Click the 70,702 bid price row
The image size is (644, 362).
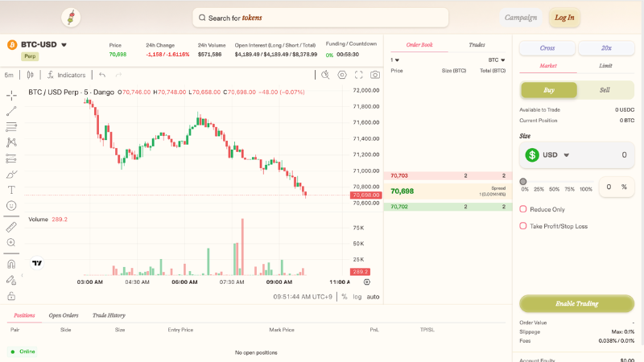[448, 207]
